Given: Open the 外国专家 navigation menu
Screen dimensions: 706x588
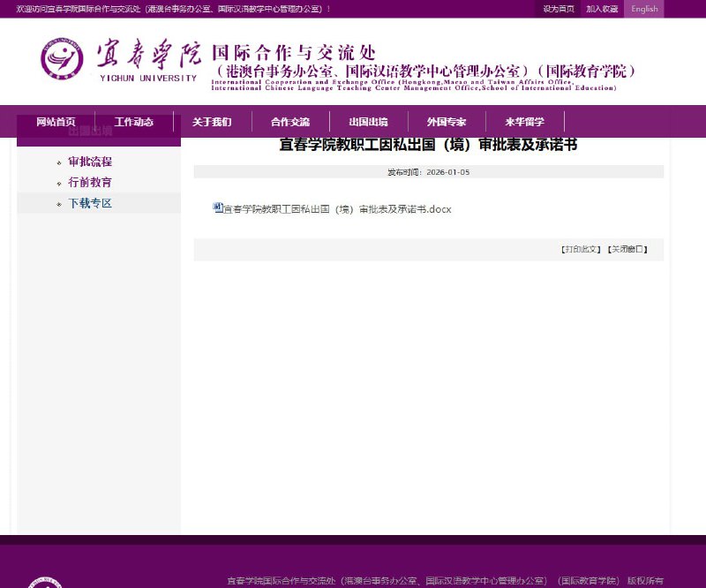Looking at the screenshot, I should [445, 122].
